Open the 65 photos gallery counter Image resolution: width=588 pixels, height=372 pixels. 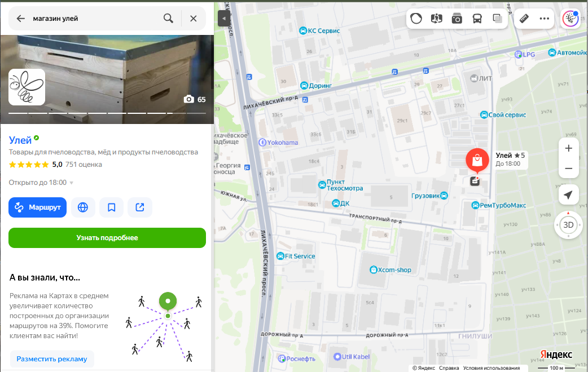(195, 99)
